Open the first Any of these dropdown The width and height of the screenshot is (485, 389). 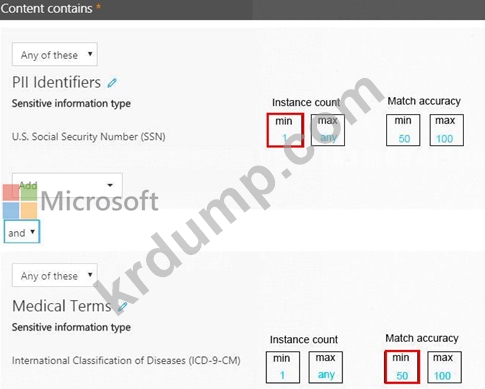[55, 54]
